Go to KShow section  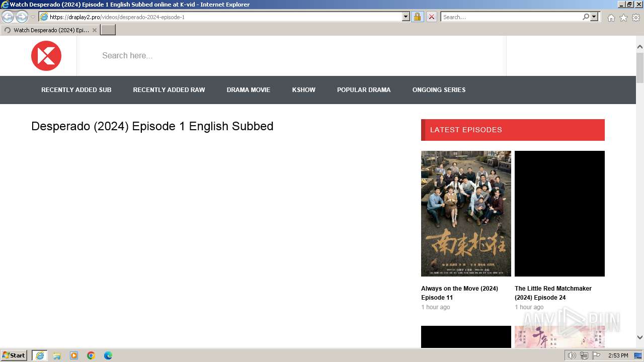[304, 90]
